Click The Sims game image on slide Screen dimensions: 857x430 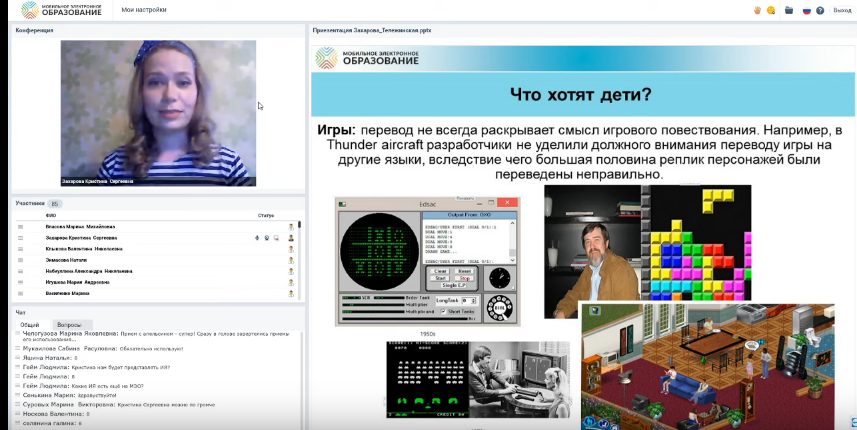pyautogui.click(x=707, y=367)
